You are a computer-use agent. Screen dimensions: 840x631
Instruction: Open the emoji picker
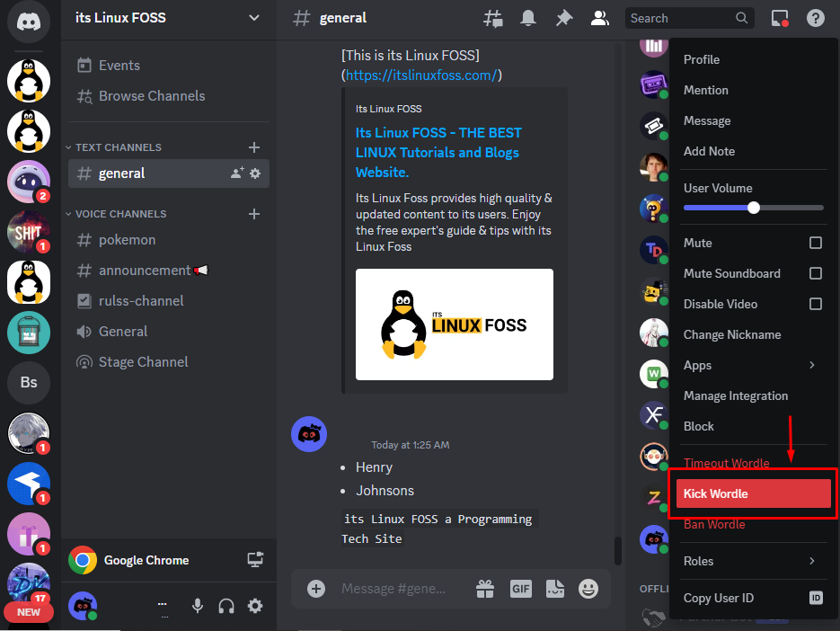588,589
